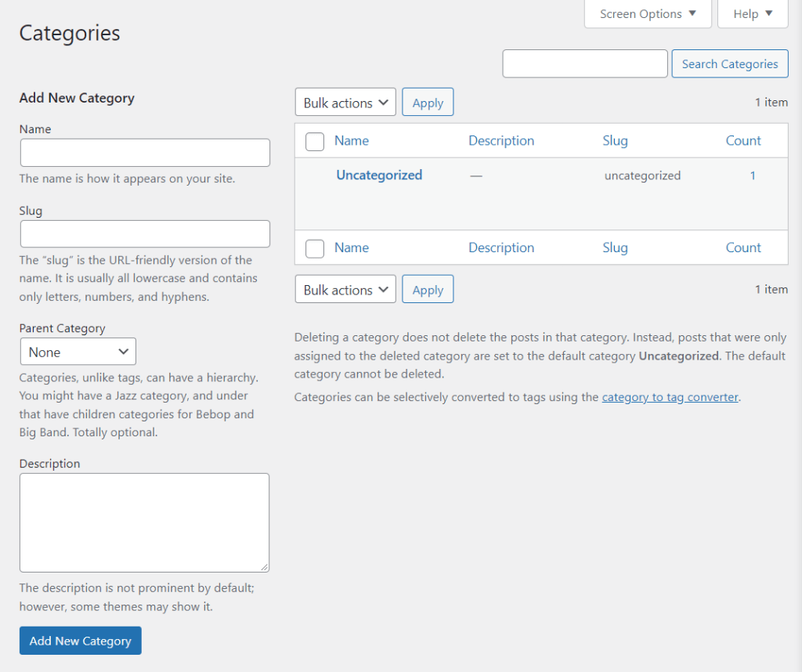Sort categories by Count column

tap(742, 140)
